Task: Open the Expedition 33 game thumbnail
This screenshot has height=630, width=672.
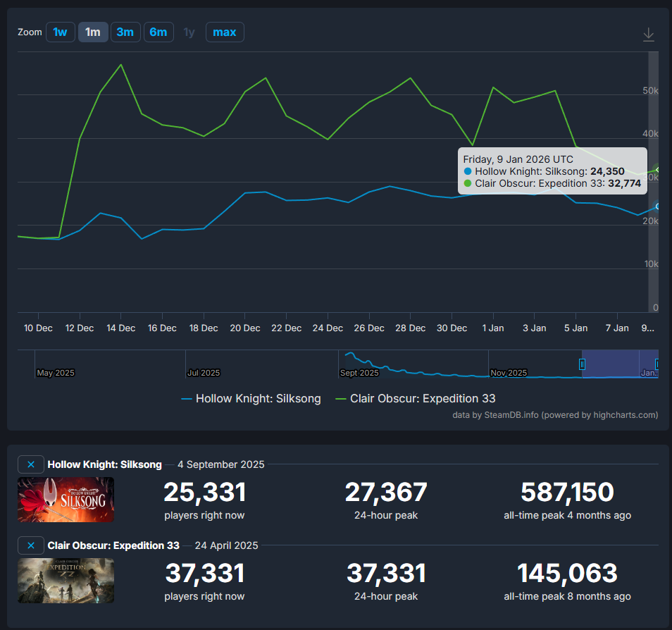Action: pyautogui.click(x=66, y=581)
